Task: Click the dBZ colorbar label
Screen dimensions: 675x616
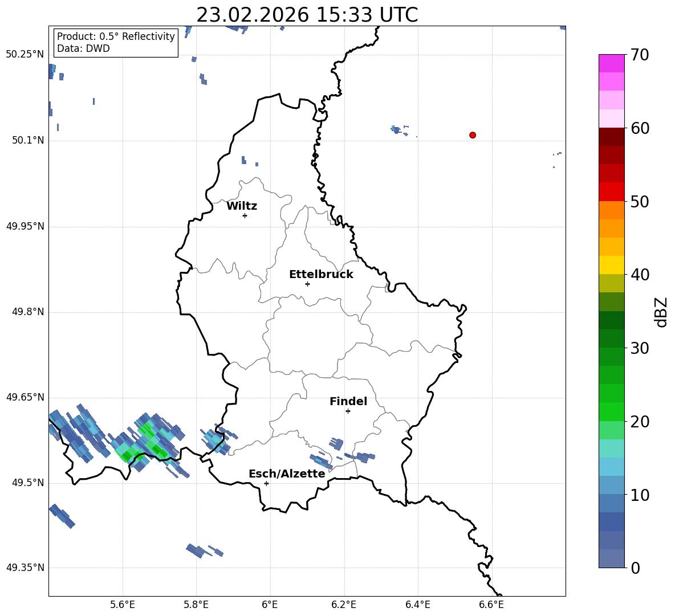Action: pyautogui.click(x=661, y=312)
